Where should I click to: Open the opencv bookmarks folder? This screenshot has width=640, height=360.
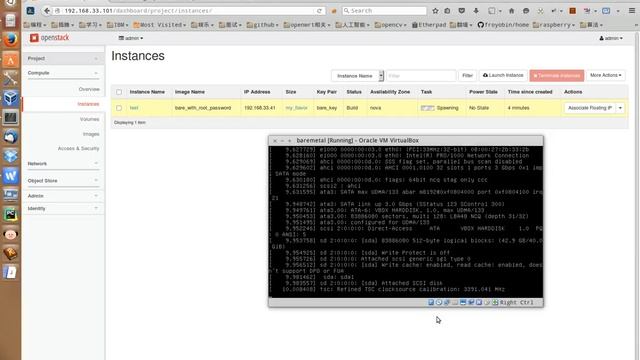coord(391,25)
